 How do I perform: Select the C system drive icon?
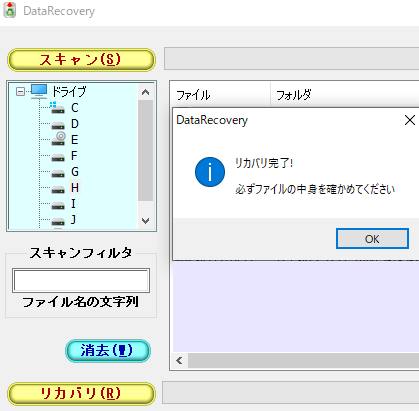coord(57,108)
